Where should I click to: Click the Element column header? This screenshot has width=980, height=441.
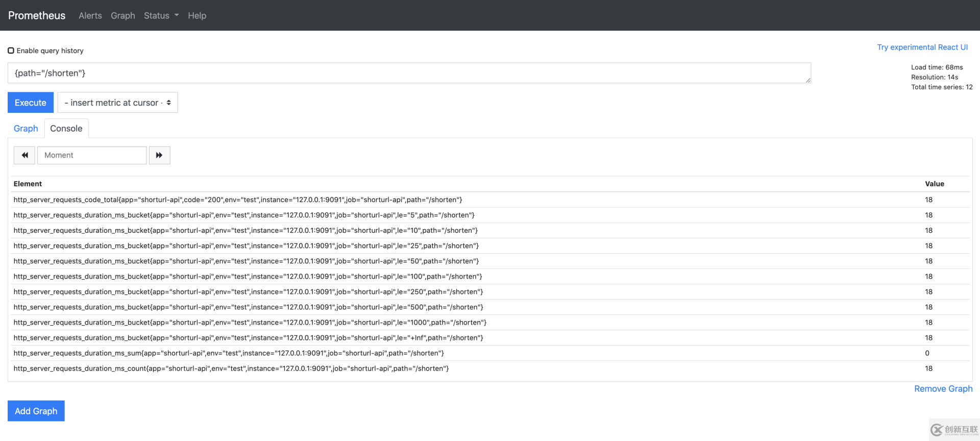point(28,184)
